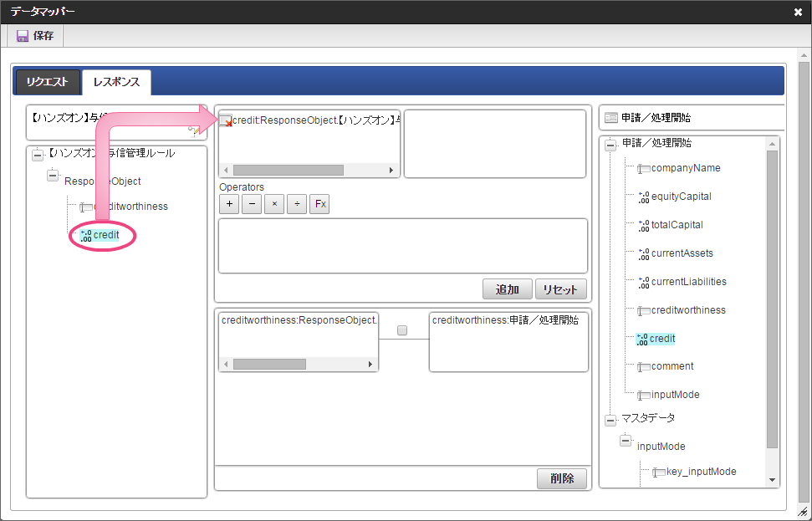Click the minus operator button
The image size is (812, 521).
[252, 204]
